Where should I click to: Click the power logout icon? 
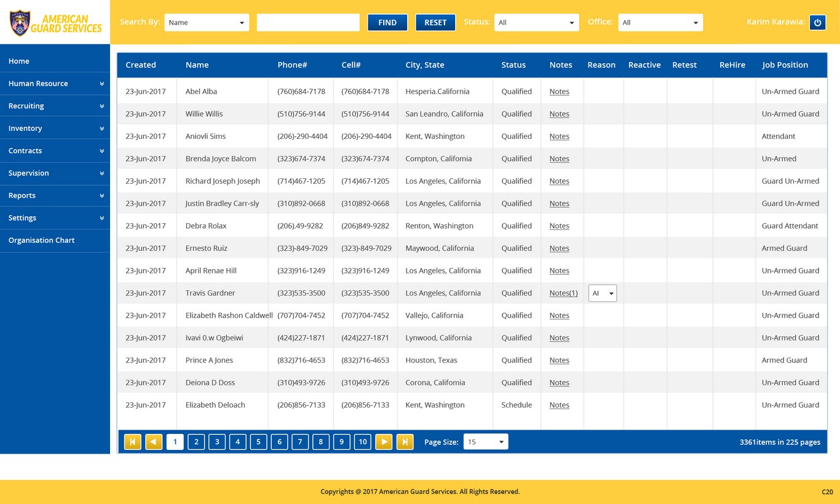817,22
